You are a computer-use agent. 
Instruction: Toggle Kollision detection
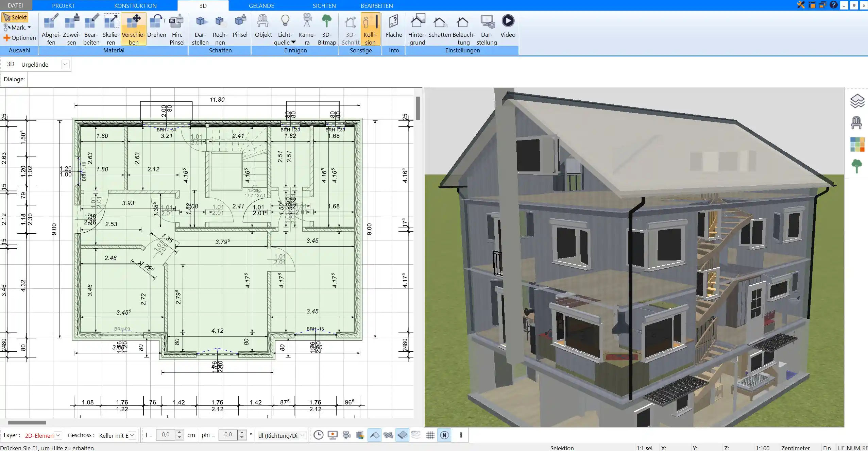pyautogui.click(x=370, y=29)
